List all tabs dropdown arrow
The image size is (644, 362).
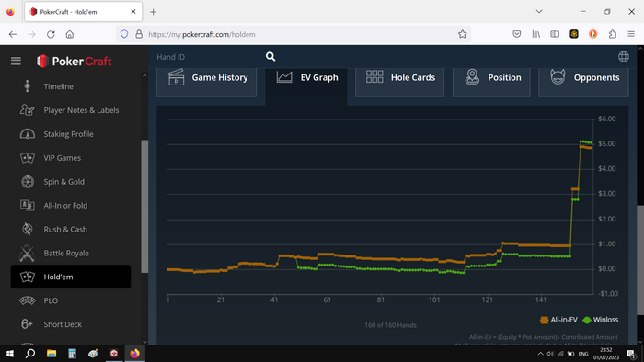coord(539,11)
